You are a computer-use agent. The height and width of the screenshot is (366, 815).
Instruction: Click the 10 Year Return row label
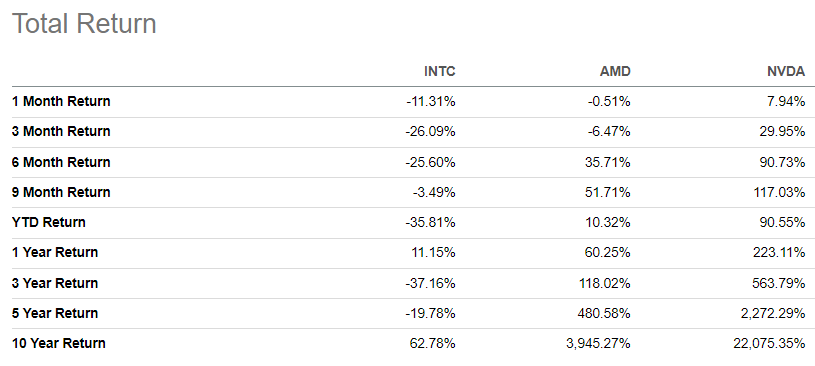(x=59, y=344)
